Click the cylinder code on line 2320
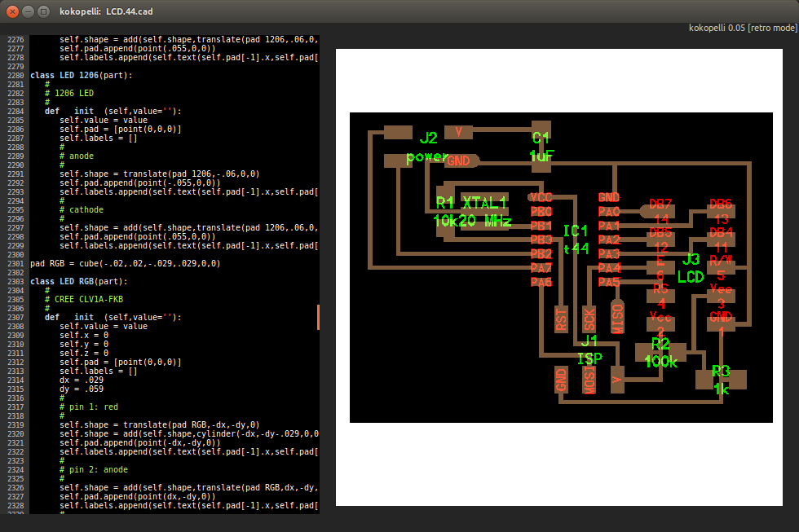The width and height of the screenshot is (799, 532). click(x=189, y=433)
